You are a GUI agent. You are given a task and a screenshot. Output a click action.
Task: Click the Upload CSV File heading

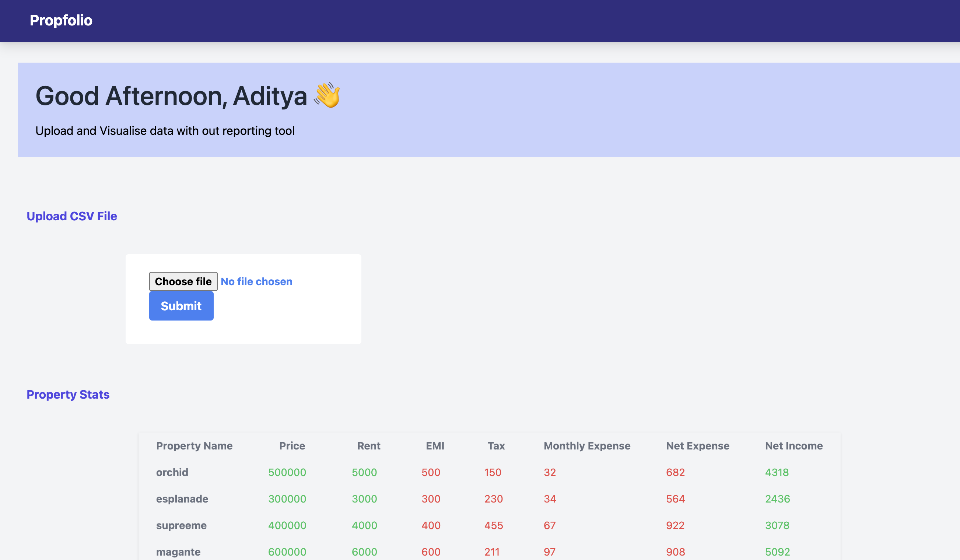click(71, 216)
